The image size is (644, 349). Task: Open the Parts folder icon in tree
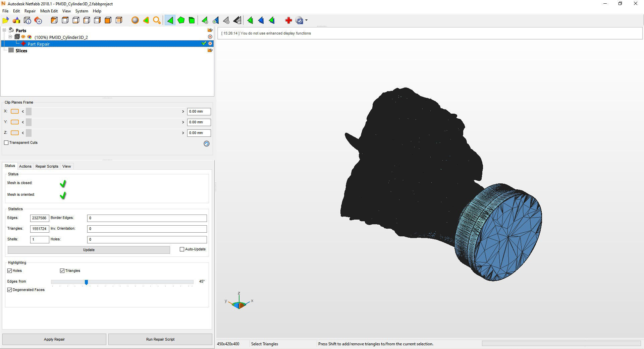pos(210,30)
